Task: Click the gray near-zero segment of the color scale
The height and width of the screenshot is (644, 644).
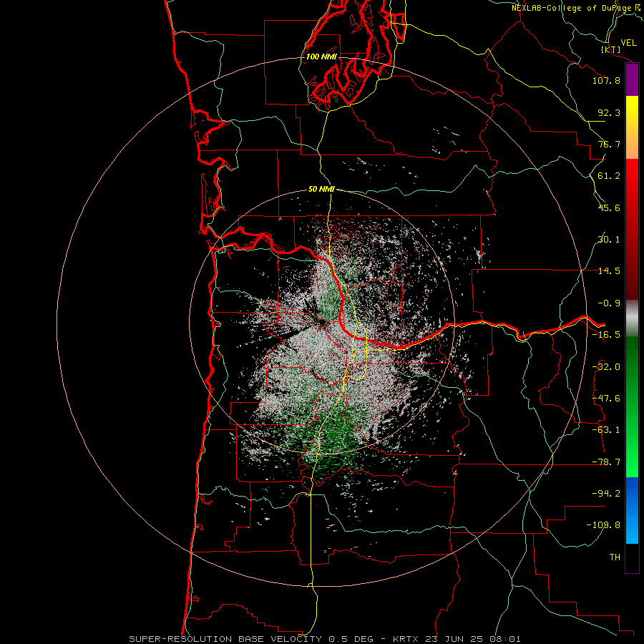Action: tap(632, 318)
